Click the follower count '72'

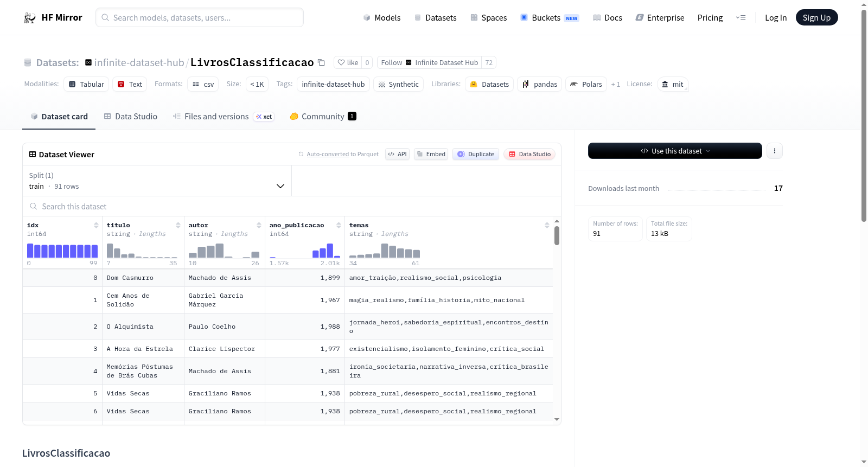(489, 62)
